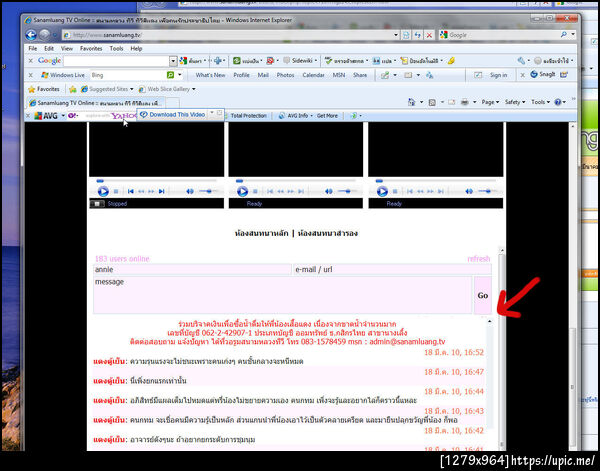Click Sign in on Windows Live toolbar
Screen dimensions: 600x471
tap(498, 75)
